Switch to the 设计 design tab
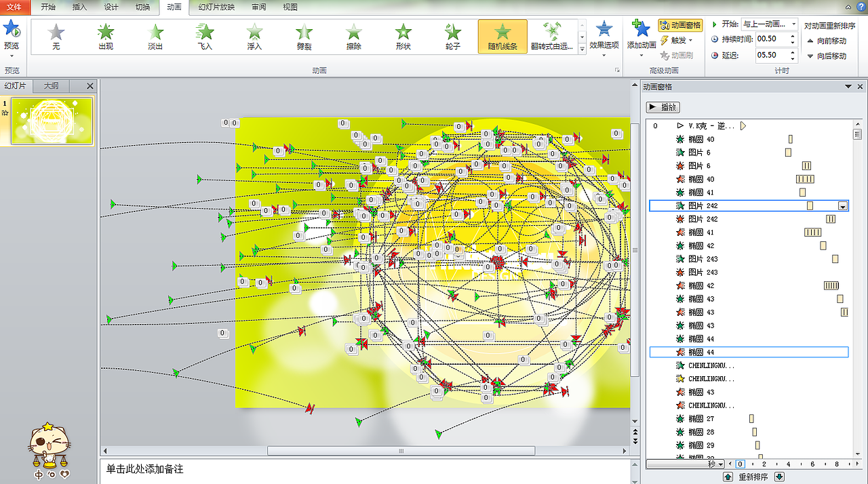 (x=111, y=7)
